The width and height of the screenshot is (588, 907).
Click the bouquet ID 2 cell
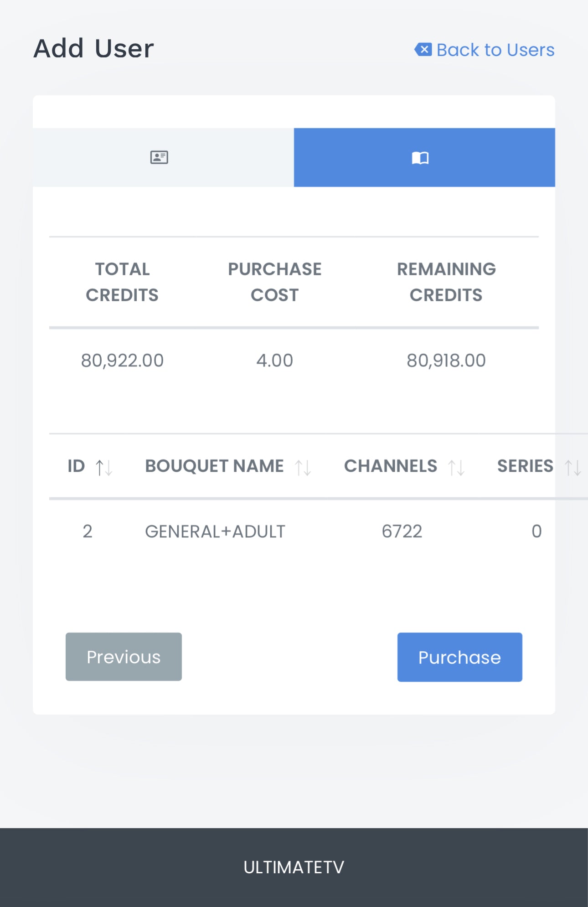coord(88,531)
